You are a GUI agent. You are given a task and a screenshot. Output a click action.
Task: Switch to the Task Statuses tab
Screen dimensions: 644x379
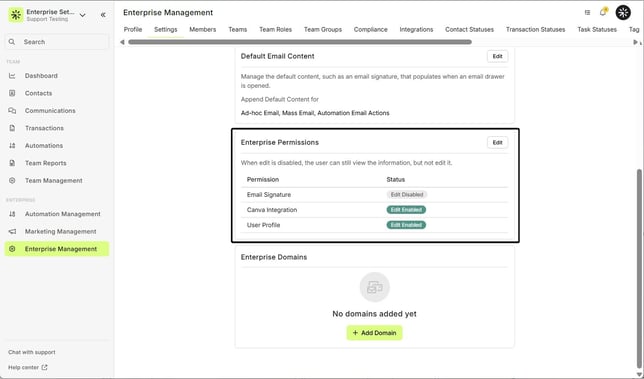point(597,30)
